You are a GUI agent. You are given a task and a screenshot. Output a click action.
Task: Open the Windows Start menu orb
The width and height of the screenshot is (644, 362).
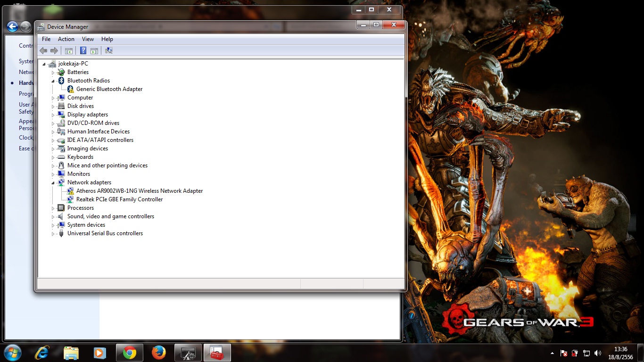coord(12,353)
